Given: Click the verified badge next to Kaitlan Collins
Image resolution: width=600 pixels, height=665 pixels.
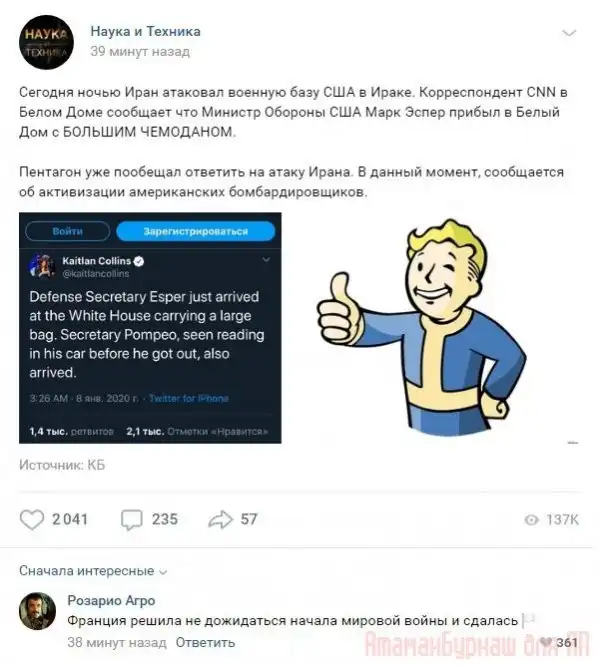Looking at the screenshot, I should point(139,261).
